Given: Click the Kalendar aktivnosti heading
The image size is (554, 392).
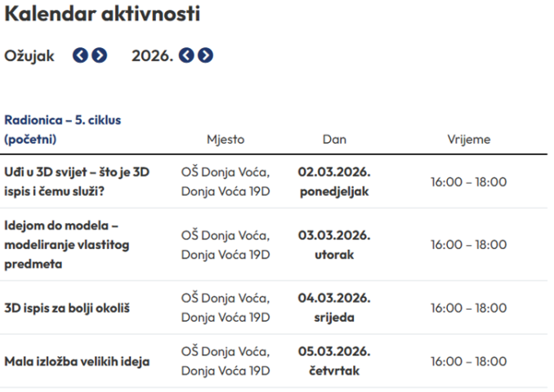Looking at the screenshot, I should (x=102, y=14).
